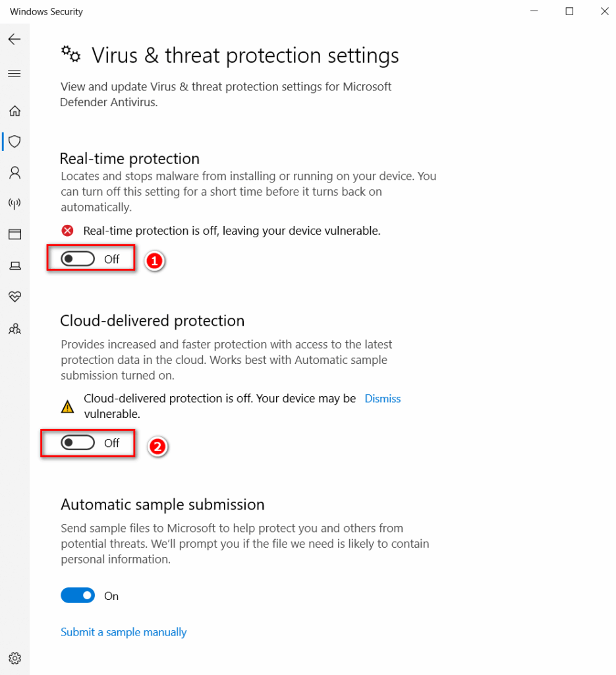Viewport: 616px width, 675px height.
Task: Maximize the Windows Security window
Action: (x=569, y=11)
